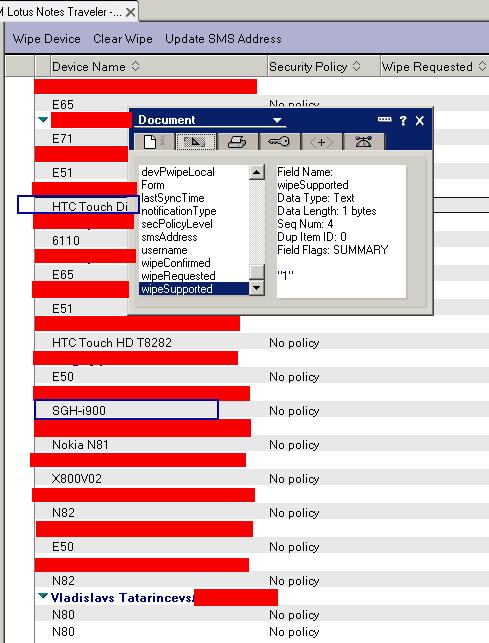Collapse the Vladislavs Tatarincevs category
This screenshot has width=489, height=643.
43,596
